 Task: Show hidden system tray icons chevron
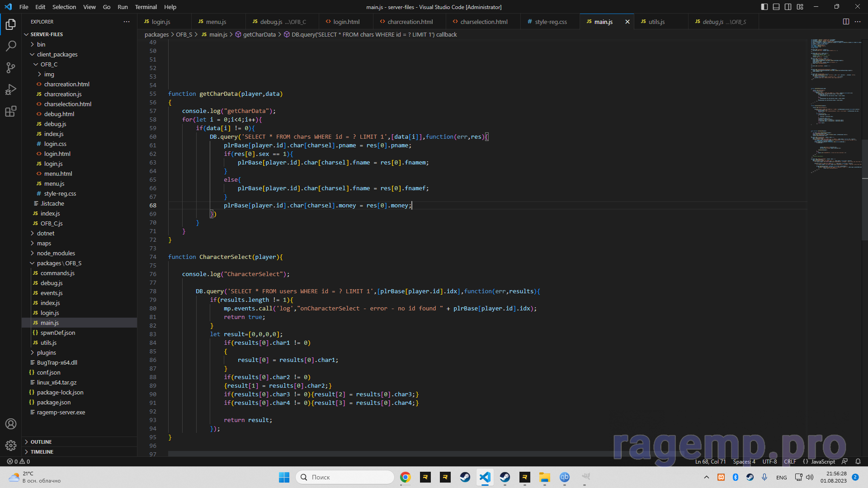coord(707,477)
